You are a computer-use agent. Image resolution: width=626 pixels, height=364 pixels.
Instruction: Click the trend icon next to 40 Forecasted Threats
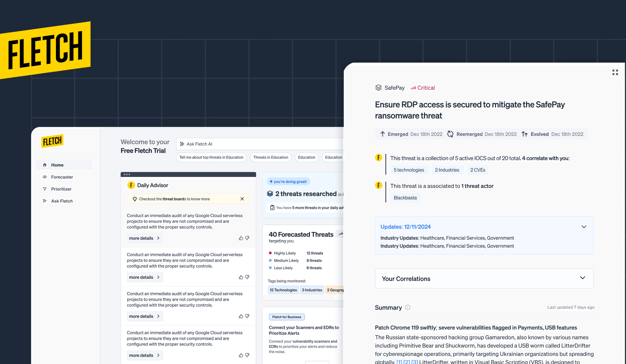[341, 234]
